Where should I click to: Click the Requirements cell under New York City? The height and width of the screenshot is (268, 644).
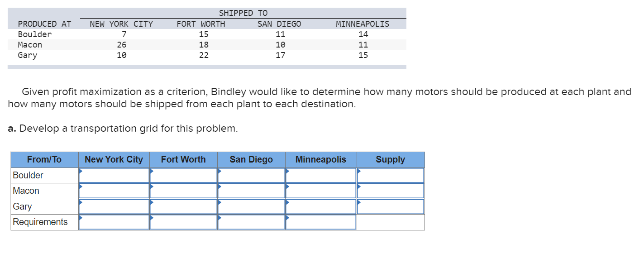click(x=114, y=222)
